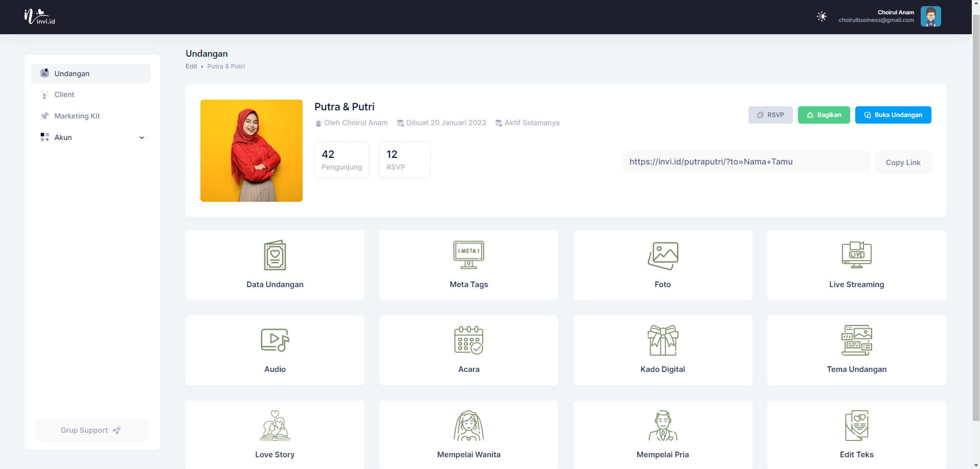Click the Putra & Putri title
This screenshot has width=980, height=469.
point(345,107)
